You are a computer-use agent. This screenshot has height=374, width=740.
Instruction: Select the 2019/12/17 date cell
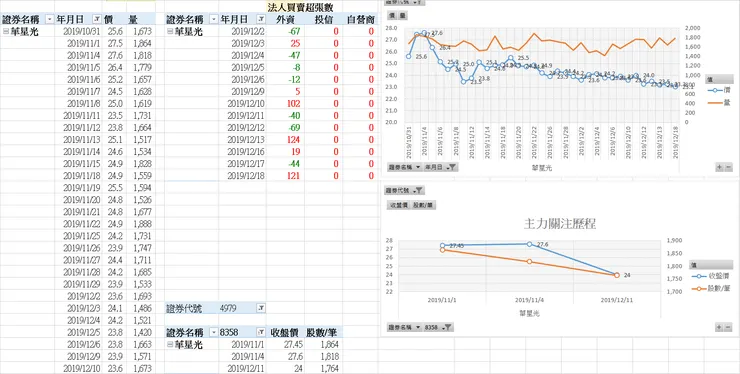(243, 164)
